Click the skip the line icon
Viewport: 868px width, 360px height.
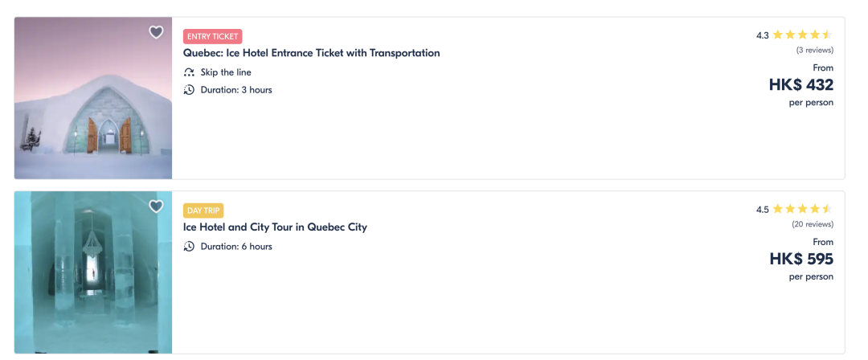[x=190, y=72]
